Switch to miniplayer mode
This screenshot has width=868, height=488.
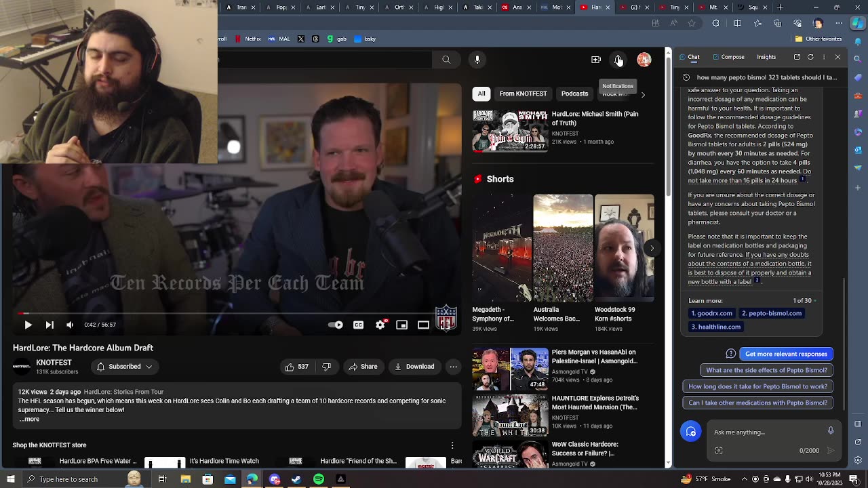click(x=401, y=325)
